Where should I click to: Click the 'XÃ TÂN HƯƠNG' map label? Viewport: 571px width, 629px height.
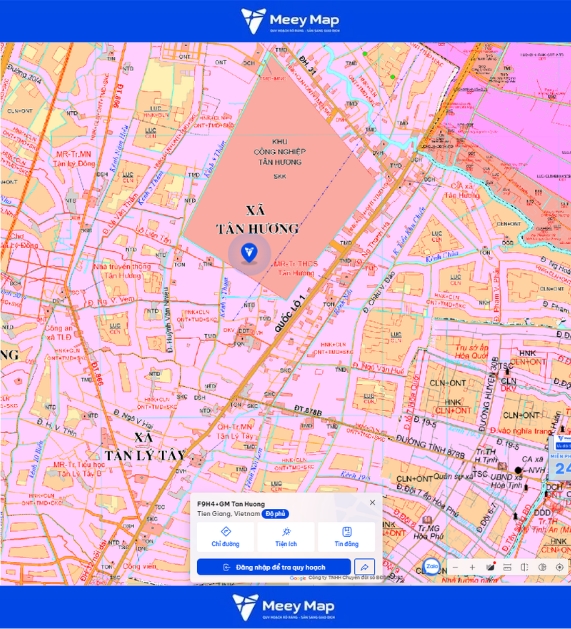pos(257,220)
